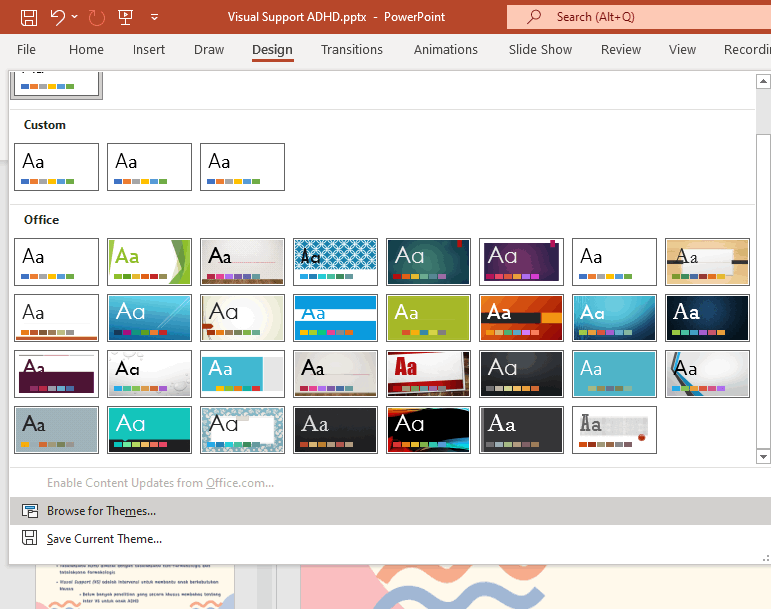Apply the blue patterned Integral theme
Viewport: 771px width, 609px height.
[x=335, y=262]
